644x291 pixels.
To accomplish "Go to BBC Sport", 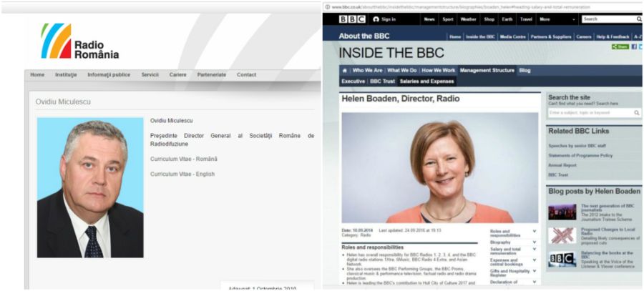I will (448, 19).
